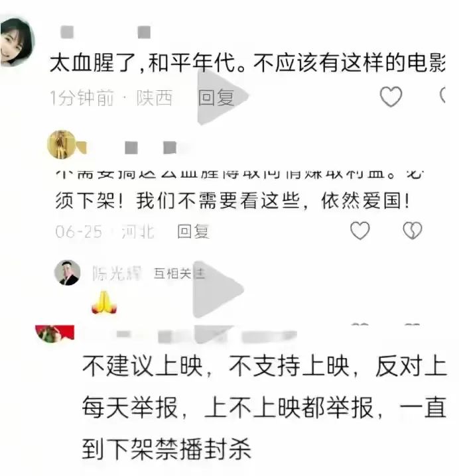
Task: Tap the comment 不建议上映,不支持上映
Action: coord(264,407)
